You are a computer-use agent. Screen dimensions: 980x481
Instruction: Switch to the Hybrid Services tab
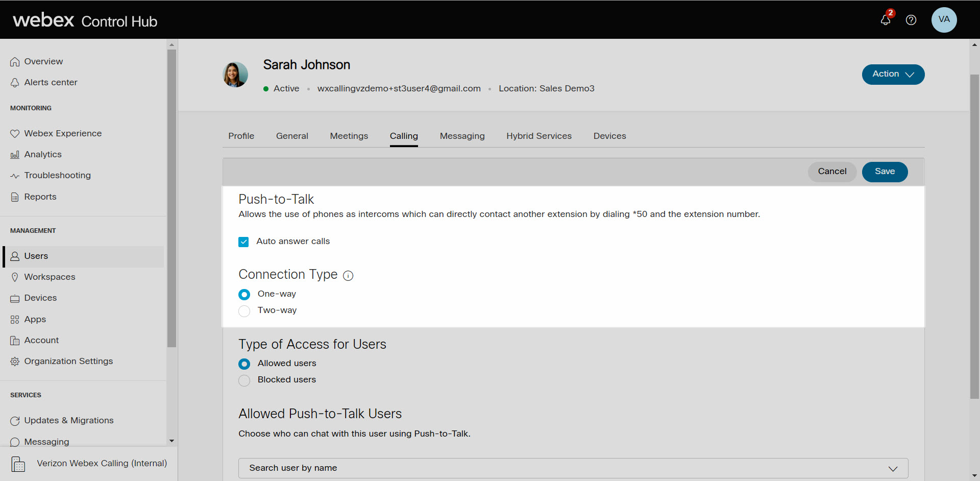point(538,136)
